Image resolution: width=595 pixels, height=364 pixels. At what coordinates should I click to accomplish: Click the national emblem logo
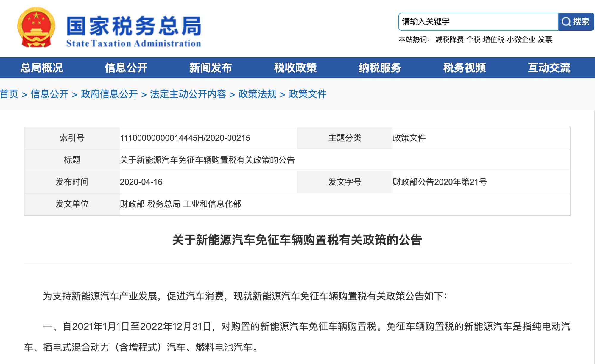(x=36, y=27)
